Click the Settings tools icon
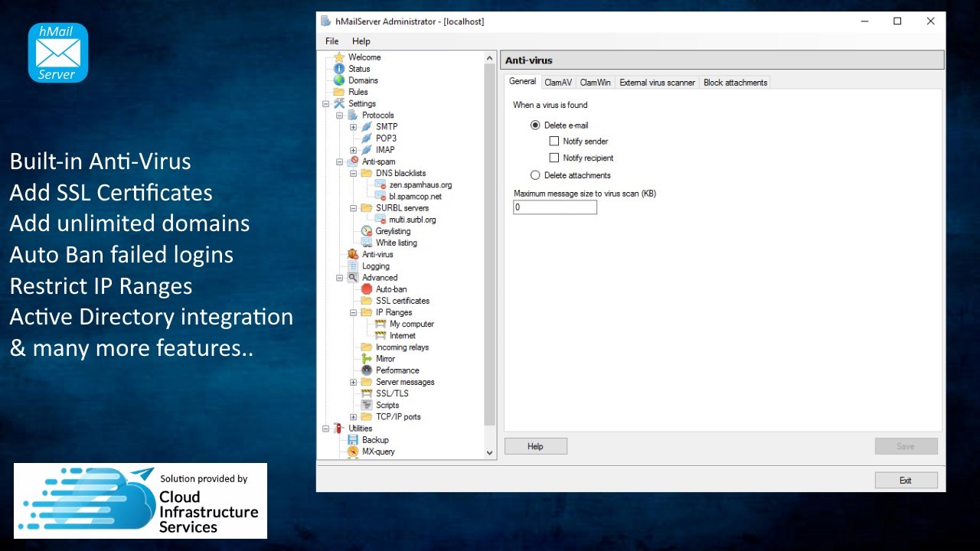Image resolution: width=980 pixels, height=551 pixels. (339, 103)
